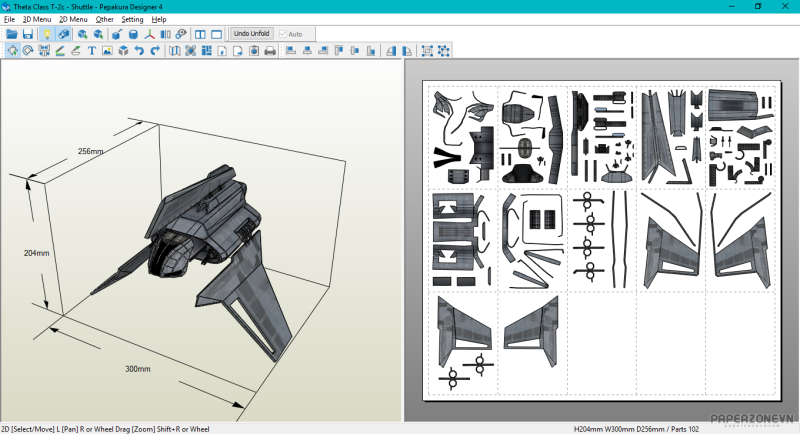Click the Redo arrow icon
Screen dimensions: 800x434
155,51
